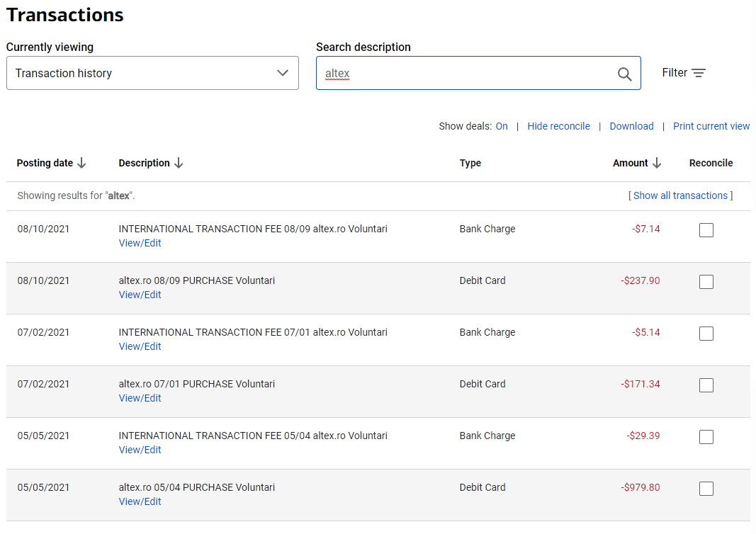Sort by Posting date arrow
756x534 pixels.
(81, 164)
